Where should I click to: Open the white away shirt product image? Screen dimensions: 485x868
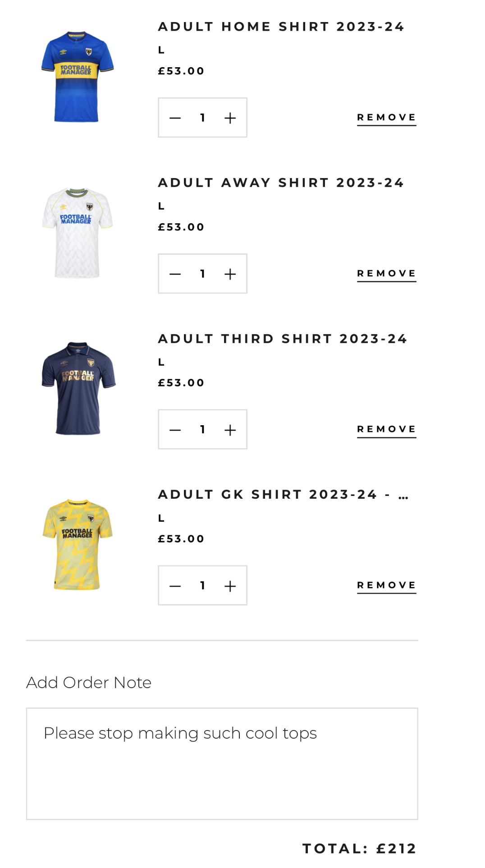tap(77, 233)
